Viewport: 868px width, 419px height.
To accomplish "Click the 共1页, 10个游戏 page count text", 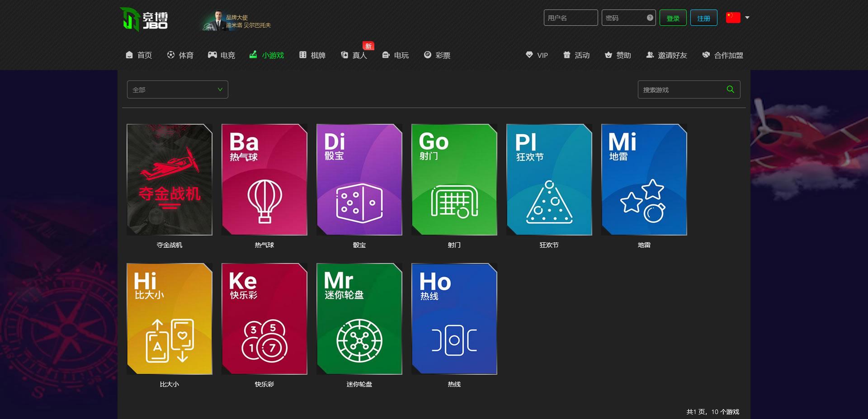I will [x=713, y=412].
